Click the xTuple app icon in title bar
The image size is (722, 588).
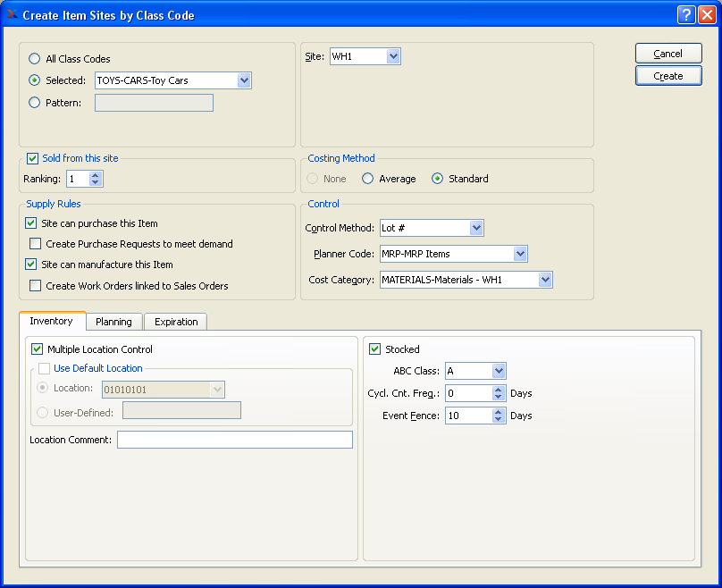12,14
